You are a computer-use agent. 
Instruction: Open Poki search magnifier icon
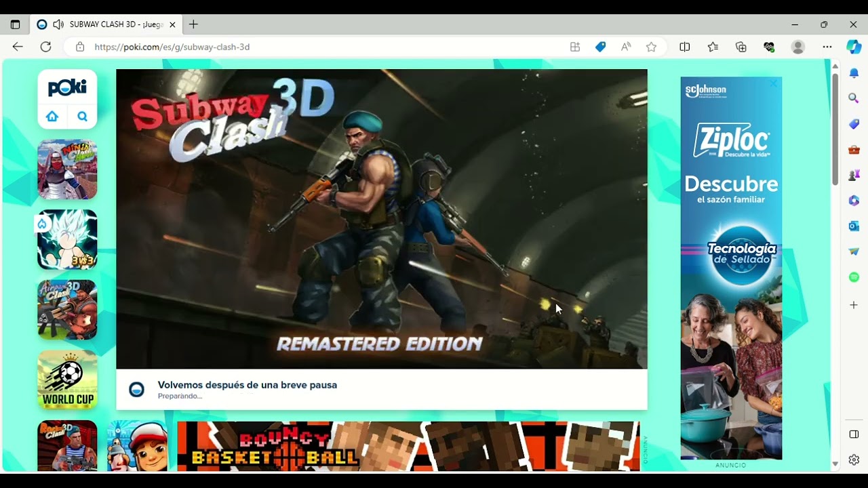pos(82,116)
